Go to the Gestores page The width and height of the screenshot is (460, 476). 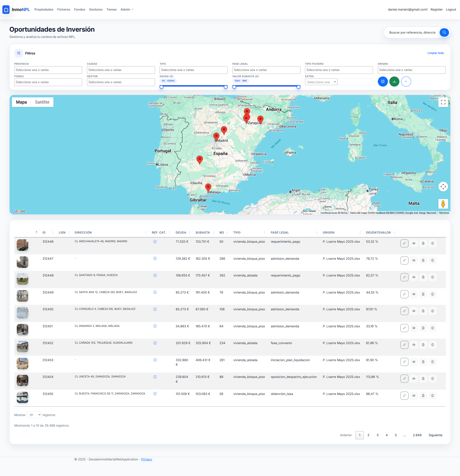96,10
